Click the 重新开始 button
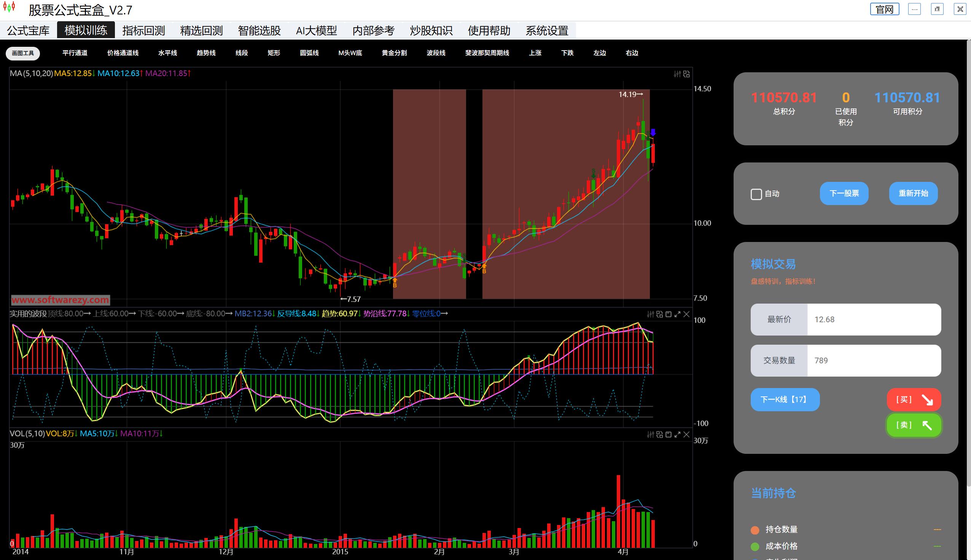This screenshot has height=560, width=971. point(913,194)
